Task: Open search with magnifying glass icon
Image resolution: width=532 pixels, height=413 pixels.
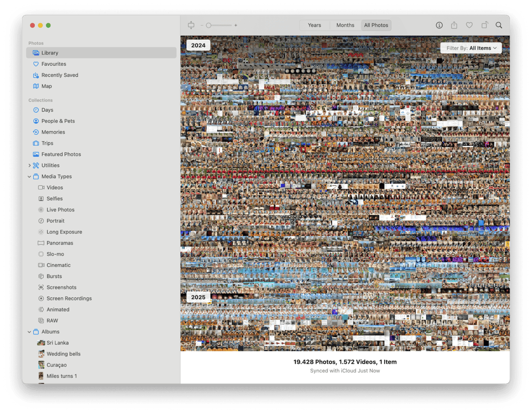Action: [x=499, y=25]
